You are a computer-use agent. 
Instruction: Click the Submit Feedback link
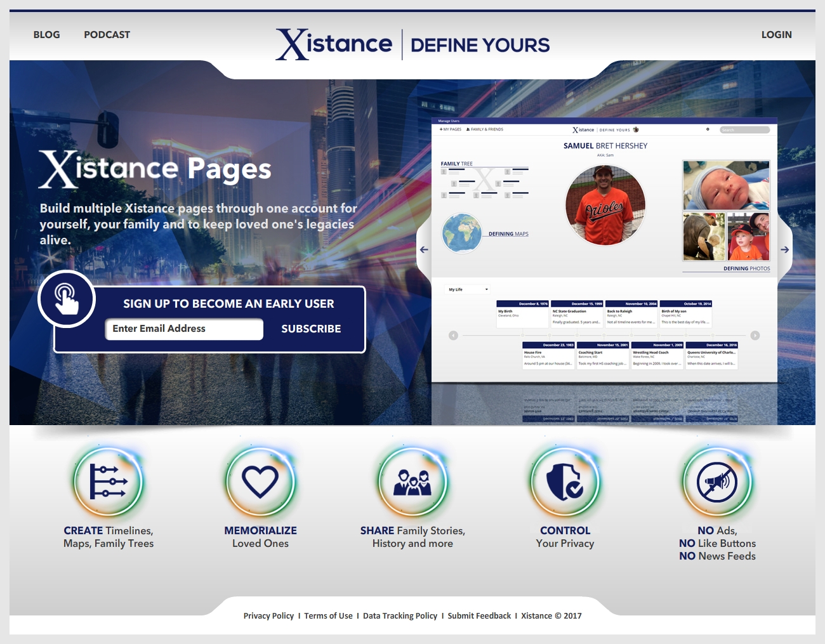click(479, 616)
